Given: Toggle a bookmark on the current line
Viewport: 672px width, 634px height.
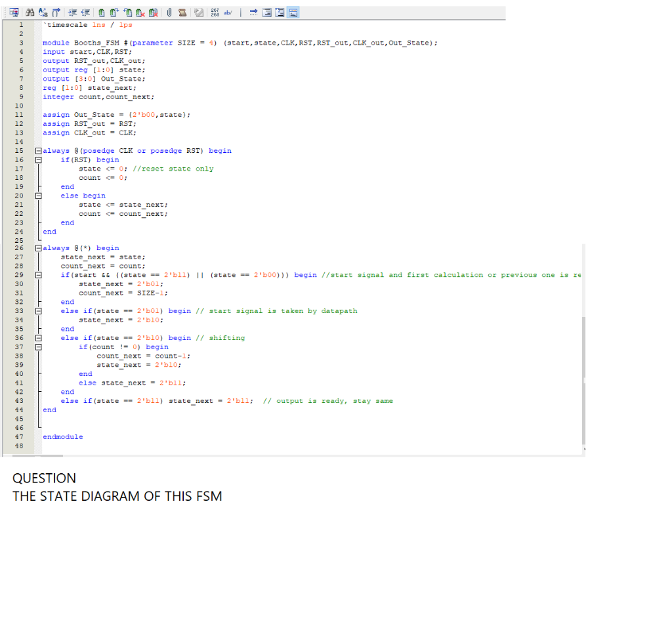Looking at the screenshot, I should tap(102, 12).
